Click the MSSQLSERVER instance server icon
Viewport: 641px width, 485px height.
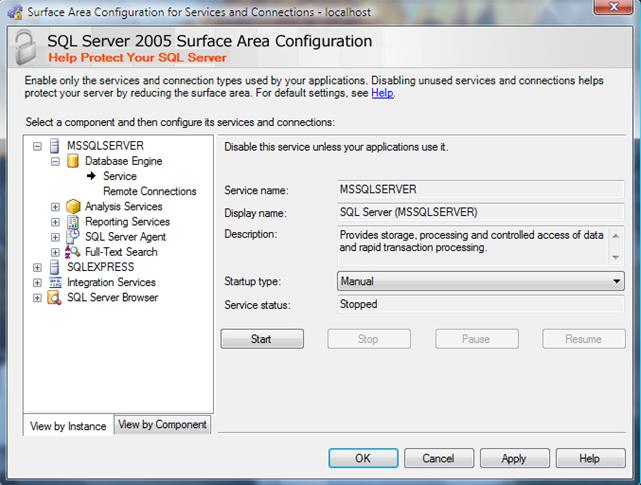54,146
